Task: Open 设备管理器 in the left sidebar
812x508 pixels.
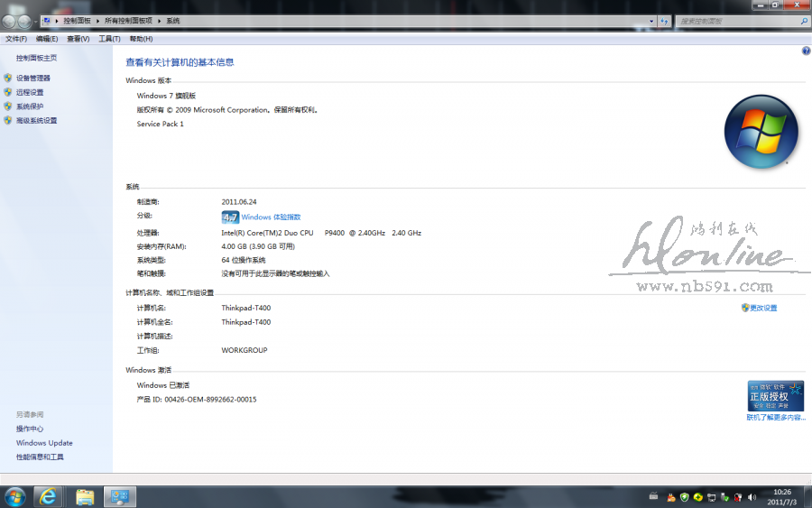Action: (x=33, y=78)
